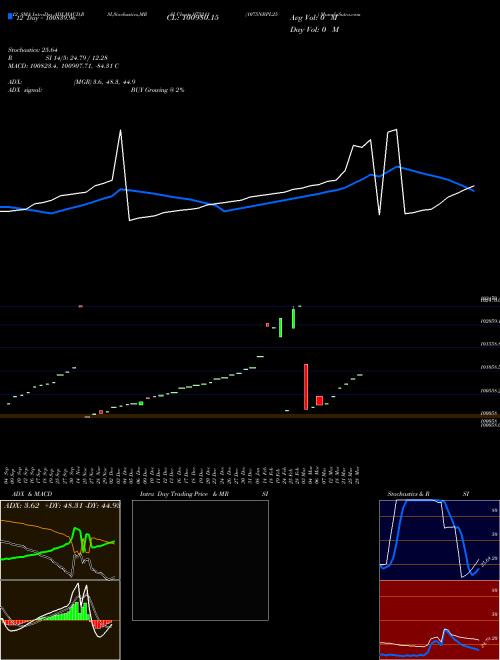Click the MACD values line
The height and width of the screenshot is (660, 500).
click(x=64, y=66)
